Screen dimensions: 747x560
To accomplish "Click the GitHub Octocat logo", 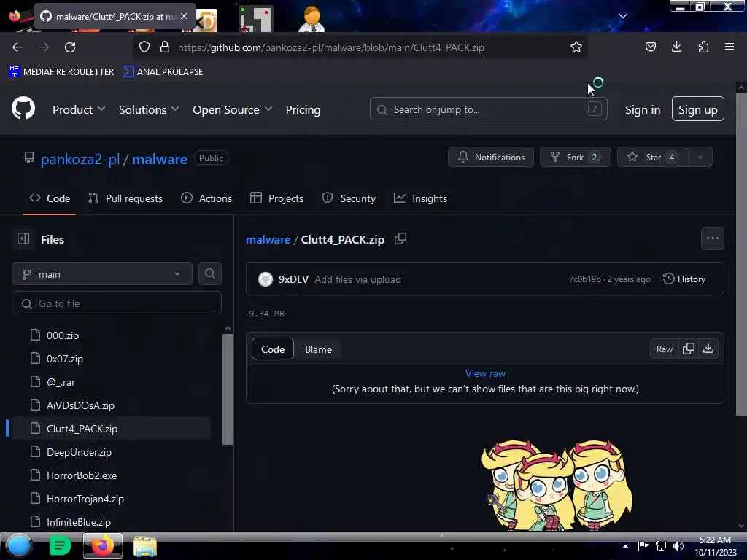I will (23, 109).
